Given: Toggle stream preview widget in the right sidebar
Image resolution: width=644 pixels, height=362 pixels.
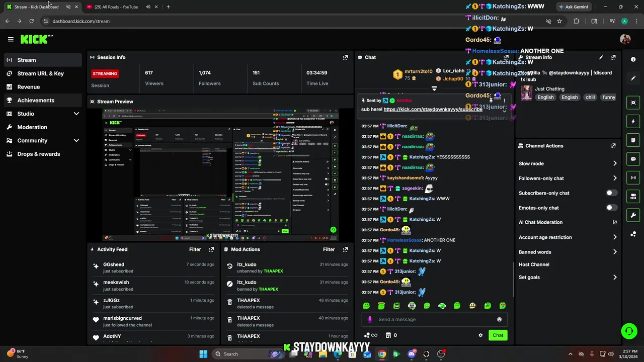Looking at the screenshot, I should [x=633, y=103].
